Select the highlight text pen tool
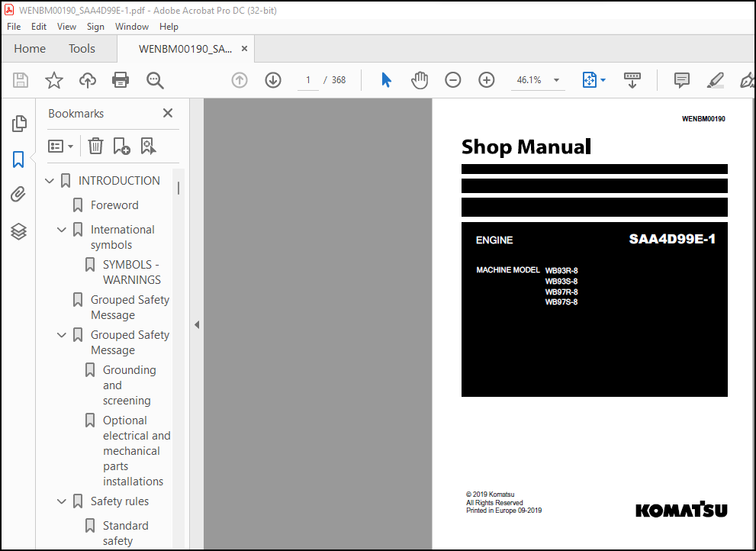The image size is (756, 551). click(x=716, y=80)
